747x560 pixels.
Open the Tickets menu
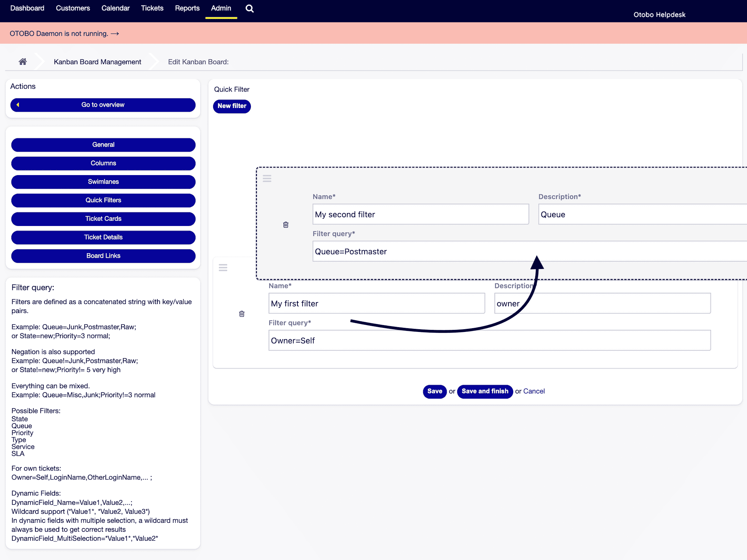[x=152, y=8]
